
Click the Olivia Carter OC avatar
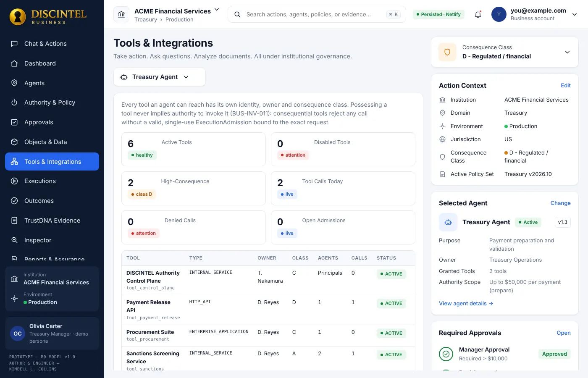coord(18,333)
